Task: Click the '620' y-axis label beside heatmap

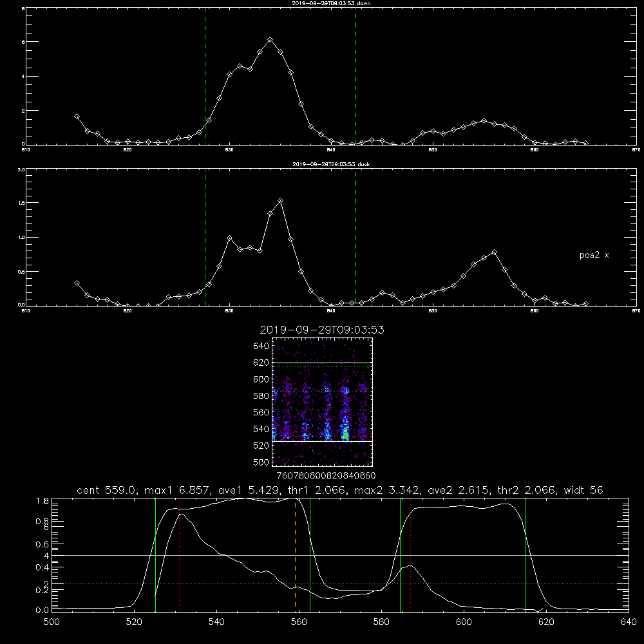Action: tap(261, 363)
